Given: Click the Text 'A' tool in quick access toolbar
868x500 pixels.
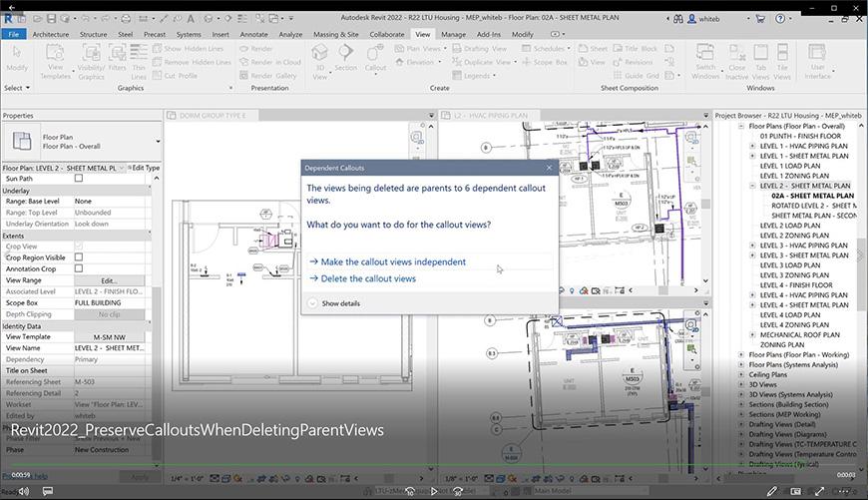Looking at the screenshot, I should [191, 18].
